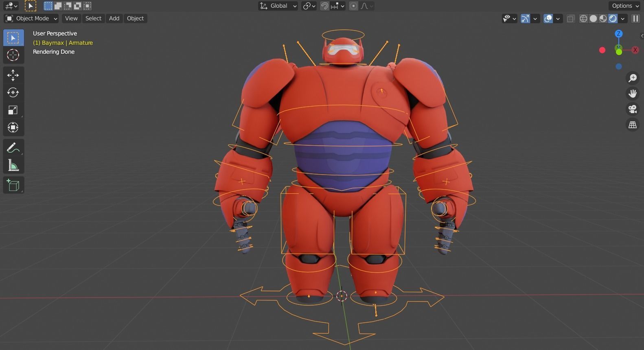Toggle proportional editing
644x350 pixels.
pyautogui.click(x=353, y=6)
